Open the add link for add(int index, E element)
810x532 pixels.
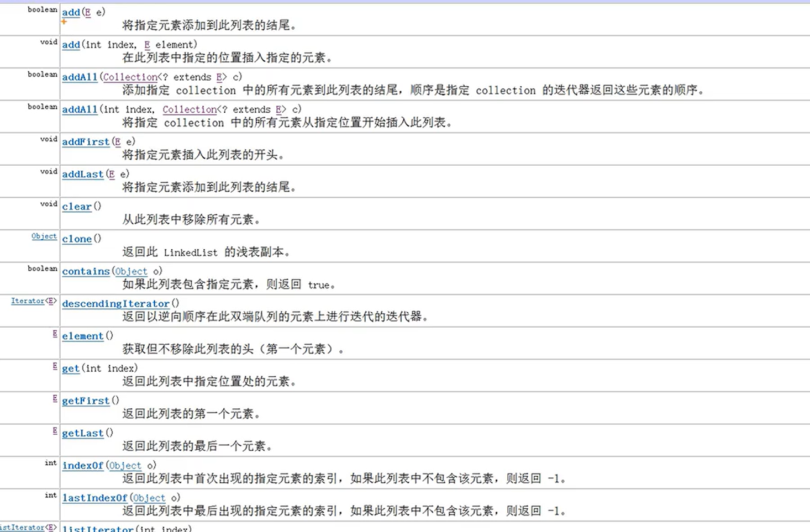[x=71, y=45]
